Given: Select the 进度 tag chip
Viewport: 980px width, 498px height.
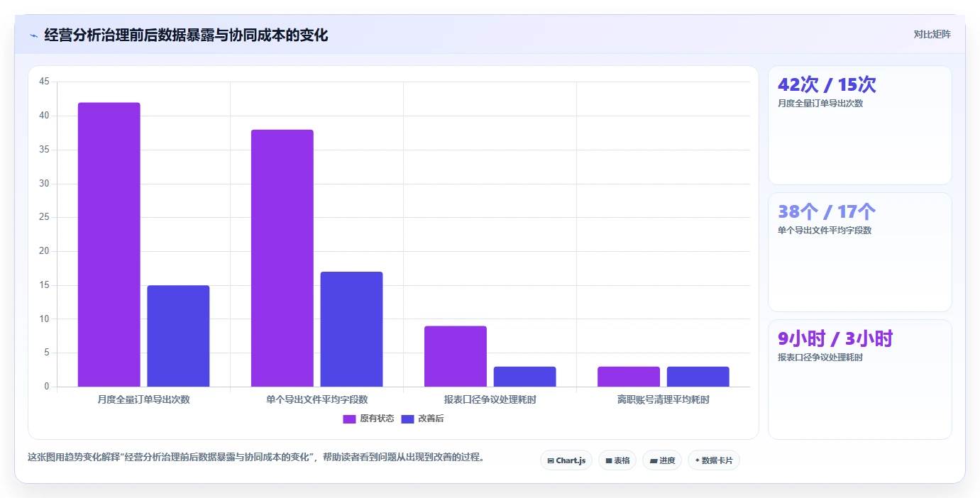Looking at the screenshot, I should point(662,460).
